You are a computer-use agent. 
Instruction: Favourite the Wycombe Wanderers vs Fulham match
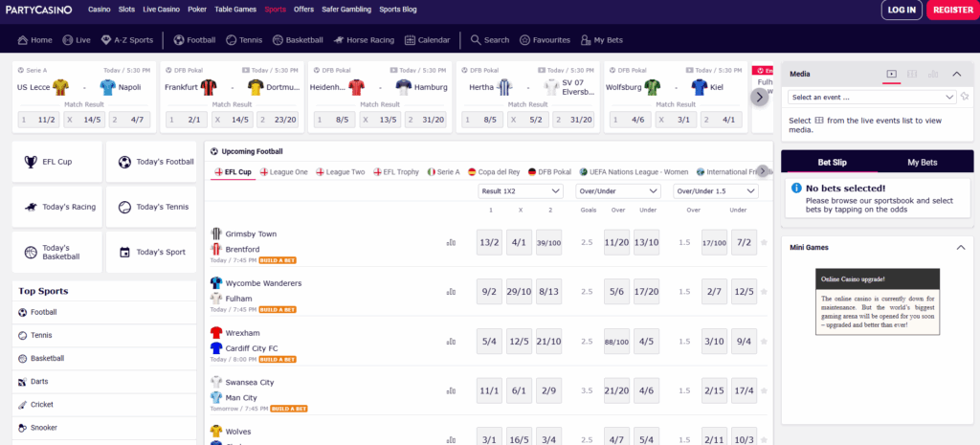764,292
